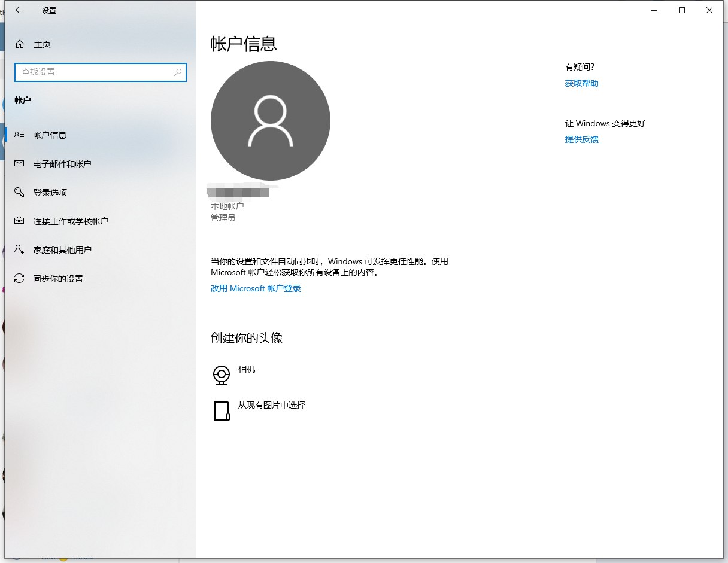This screenshot has height=563, width=728.
Task: Click the 提供反馈 link
Action: [581, 139]
